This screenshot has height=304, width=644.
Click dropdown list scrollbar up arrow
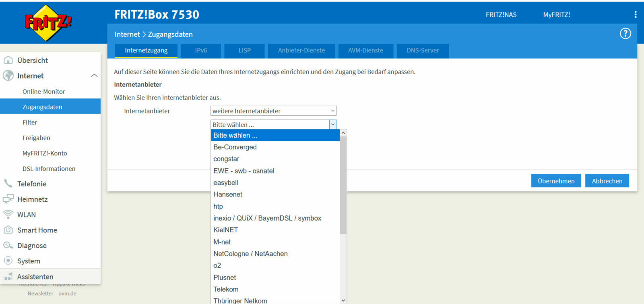tap(343, 133)
